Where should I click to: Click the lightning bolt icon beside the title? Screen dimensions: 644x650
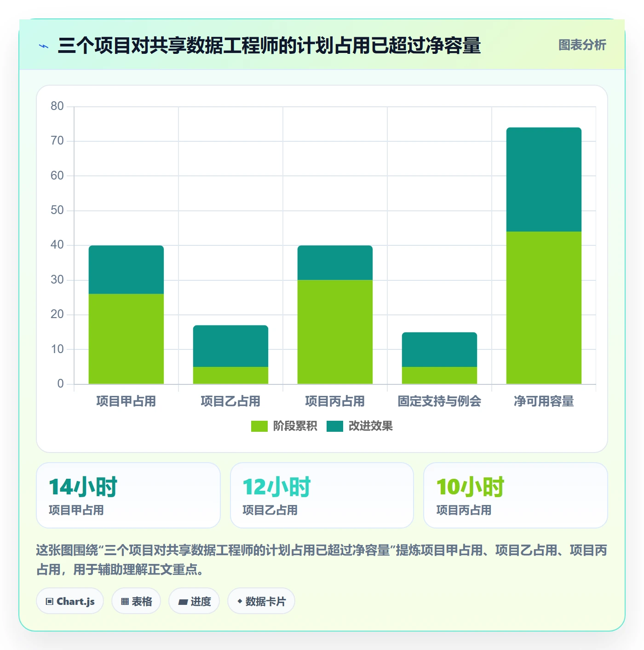[x=44, y=46]
